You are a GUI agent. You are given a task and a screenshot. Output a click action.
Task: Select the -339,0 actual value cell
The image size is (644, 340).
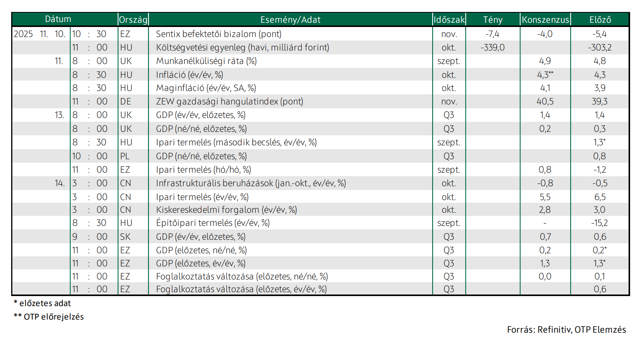pos(493,47)
